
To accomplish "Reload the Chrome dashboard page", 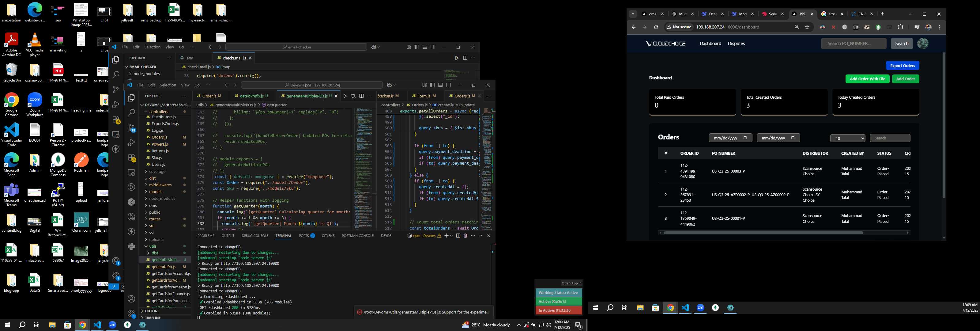I will [656, 27].
